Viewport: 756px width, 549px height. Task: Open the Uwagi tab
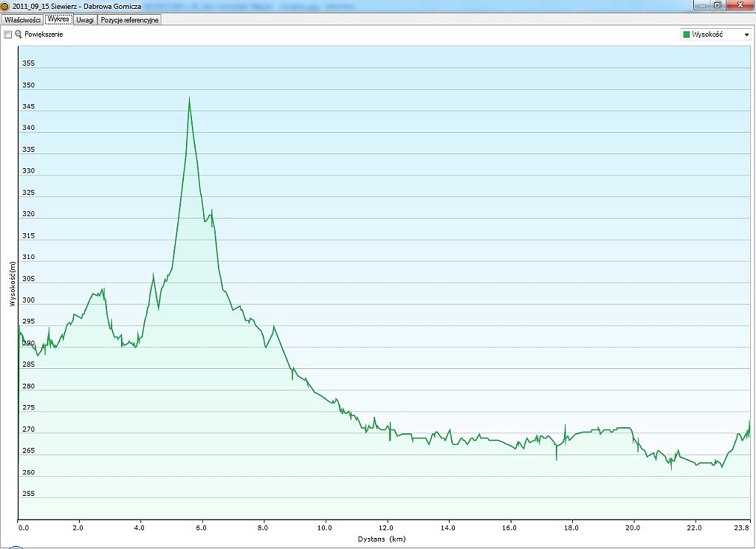tap(85, 20)
